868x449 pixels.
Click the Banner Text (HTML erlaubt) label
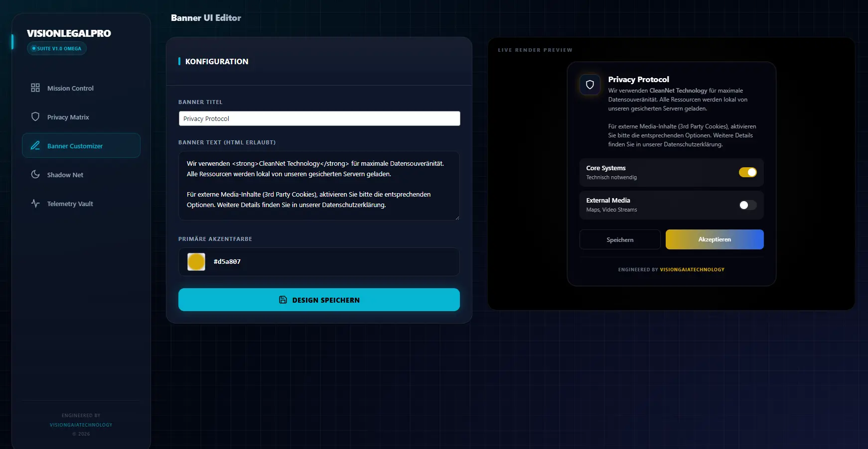pyautogui.click(x=227, y=142)
